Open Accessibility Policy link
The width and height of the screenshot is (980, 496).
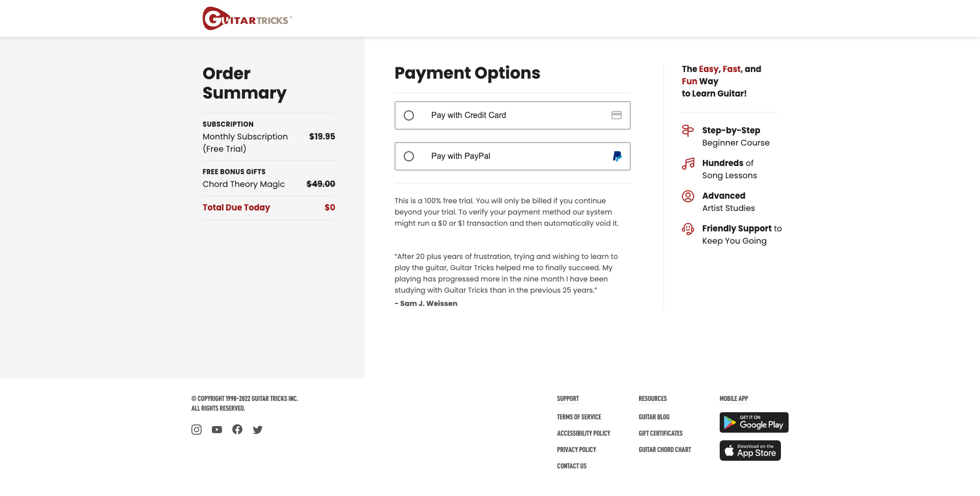[583, 434]
